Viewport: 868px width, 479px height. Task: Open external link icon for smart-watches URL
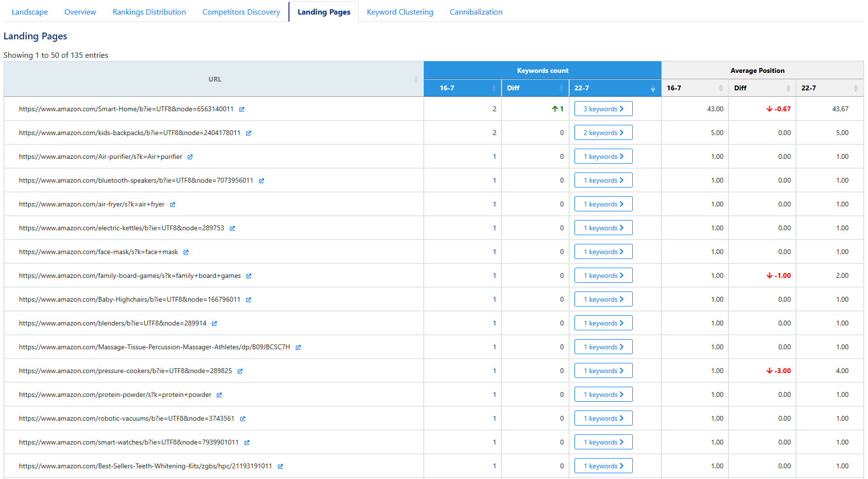[x=247, y=443]
